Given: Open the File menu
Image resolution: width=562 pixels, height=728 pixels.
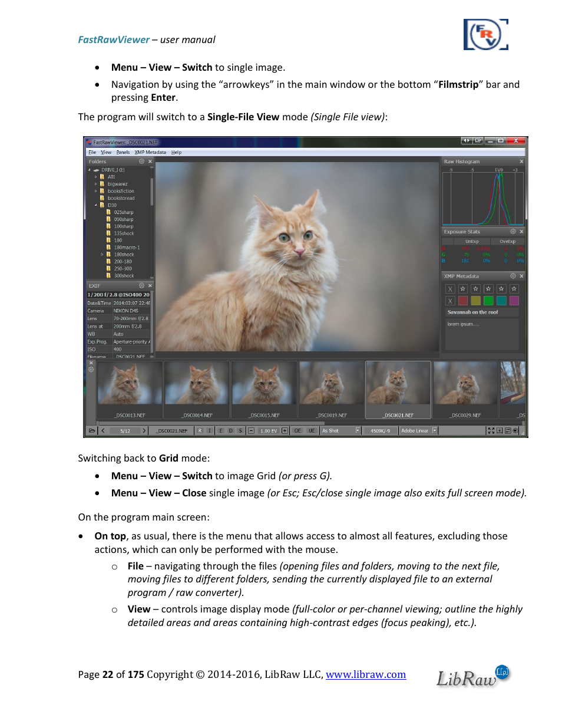Looking at the screenshot, I should pyautogui.click(x=92, y=152).
